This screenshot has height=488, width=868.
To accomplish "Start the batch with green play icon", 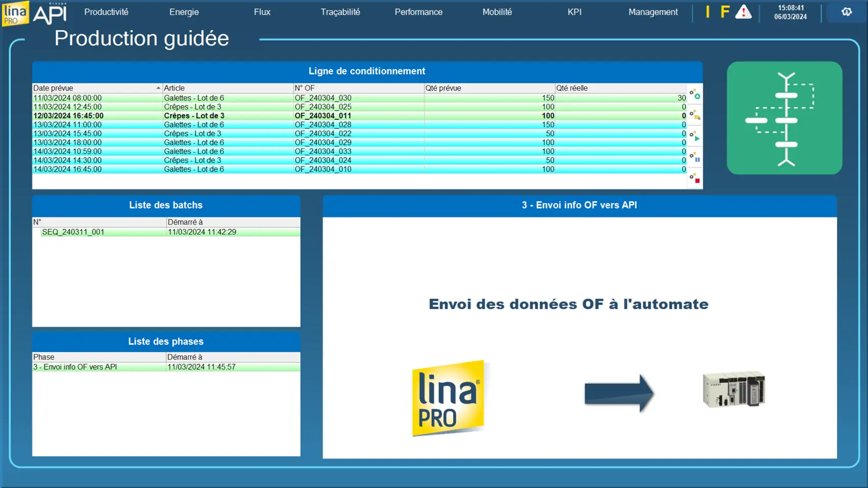I will coord(695,136).
